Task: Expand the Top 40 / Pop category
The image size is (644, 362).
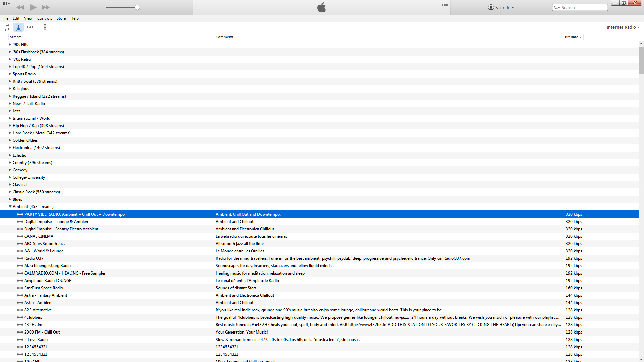Action: [10, 66]
